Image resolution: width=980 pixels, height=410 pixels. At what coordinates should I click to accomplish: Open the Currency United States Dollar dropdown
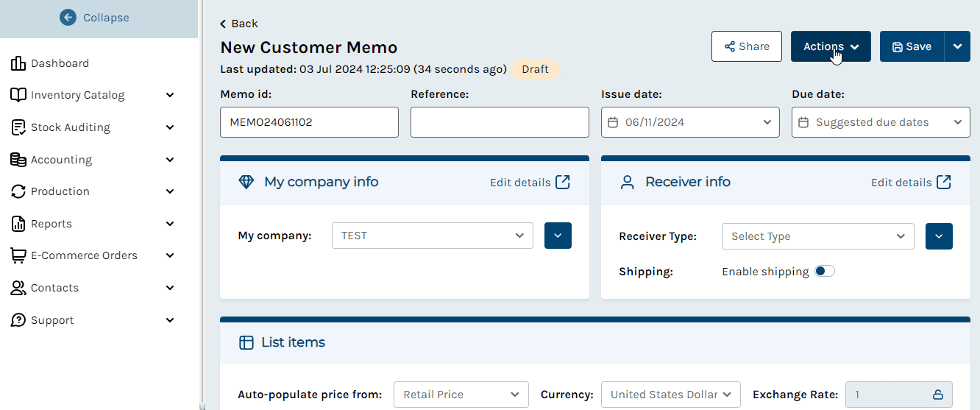[x=671, y=395]
